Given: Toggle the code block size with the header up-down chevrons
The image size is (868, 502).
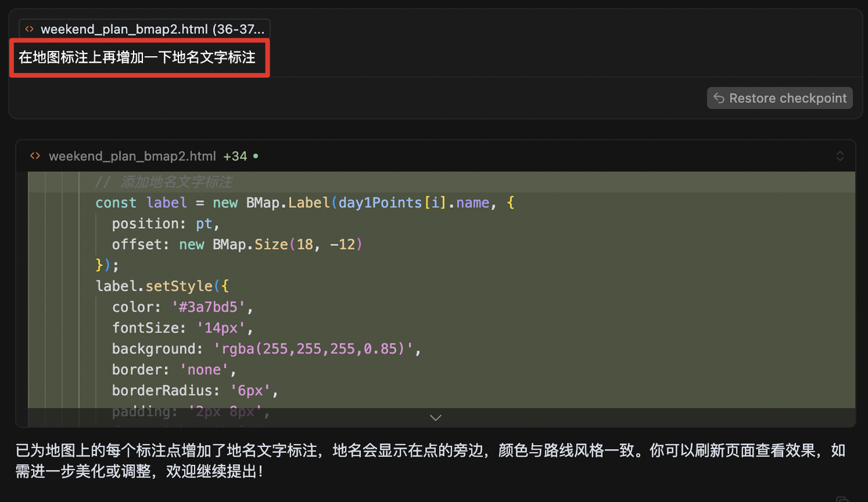Looking at the screenshot, I should (x=840, y=156).
